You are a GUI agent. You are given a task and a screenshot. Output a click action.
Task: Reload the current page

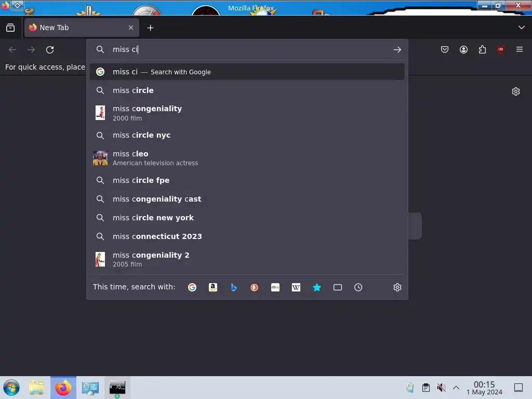click(x=50, y=50)
